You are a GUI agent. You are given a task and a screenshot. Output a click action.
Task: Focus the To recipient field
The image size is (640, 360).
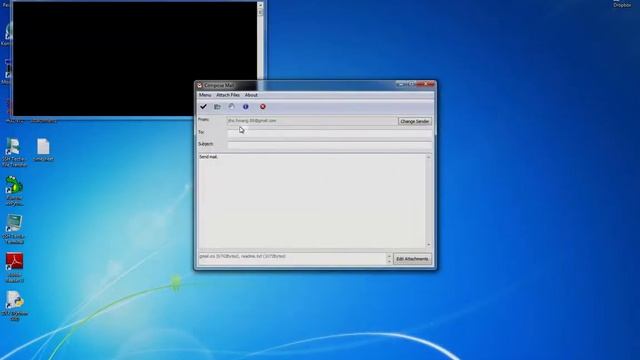coord(329,133)
